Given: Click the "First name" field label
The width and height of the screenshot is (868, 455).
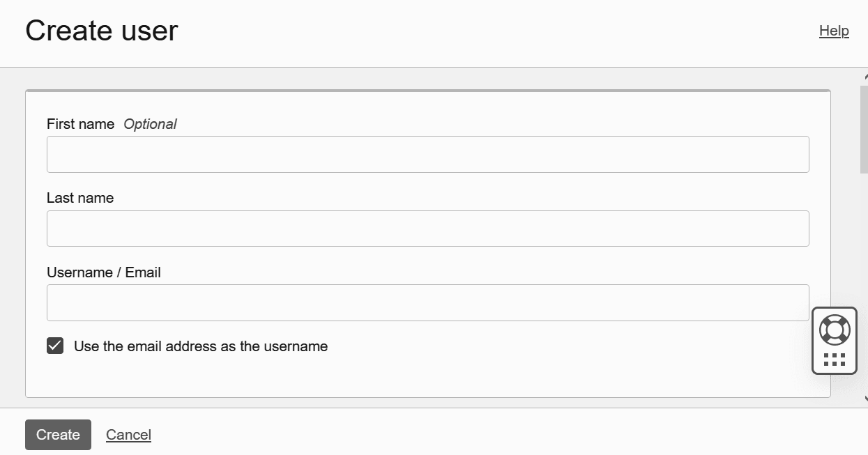Looking at the screenshot, I should [x=80, y=124].
